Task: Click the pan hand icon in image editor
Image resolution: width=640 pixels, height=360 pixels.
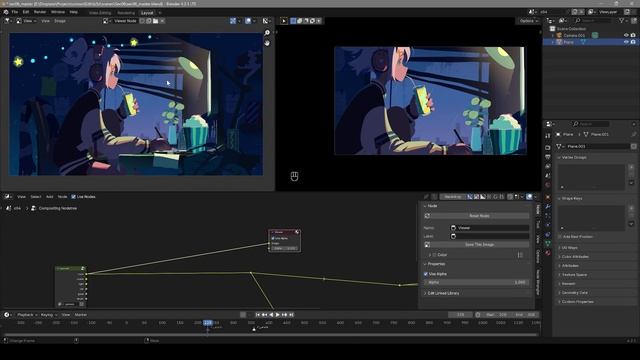Action: [x=267, y=43]
